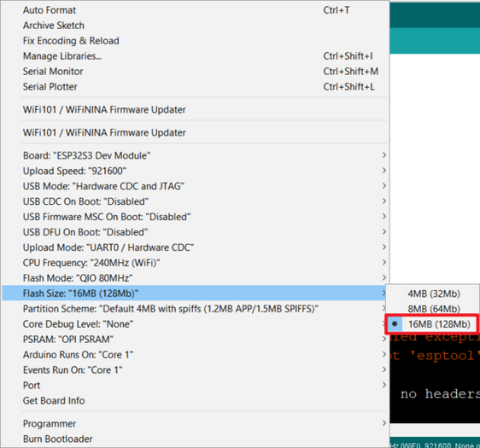Expand Arduino Runs On Core 1 submenu
This screenshot has width=480, height=448.
pos(196,354)
